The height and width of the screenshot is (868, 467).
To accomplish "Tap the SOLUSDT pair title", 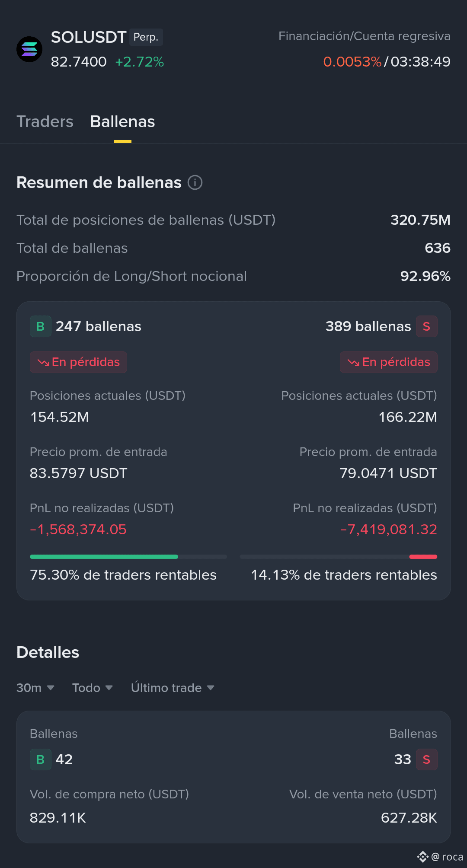I will [89, 37].
